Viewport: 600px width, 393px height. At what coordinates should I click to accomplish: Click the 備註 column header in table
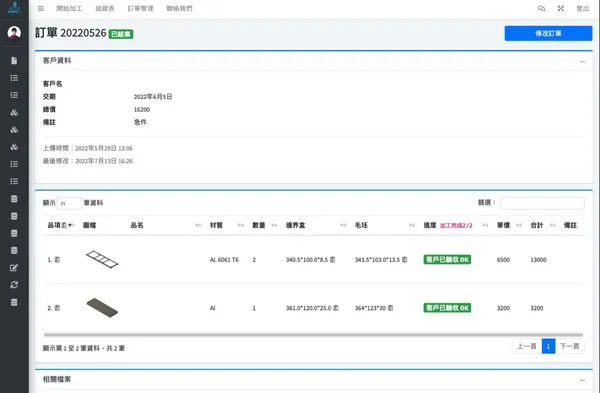[x=570, y=225]
